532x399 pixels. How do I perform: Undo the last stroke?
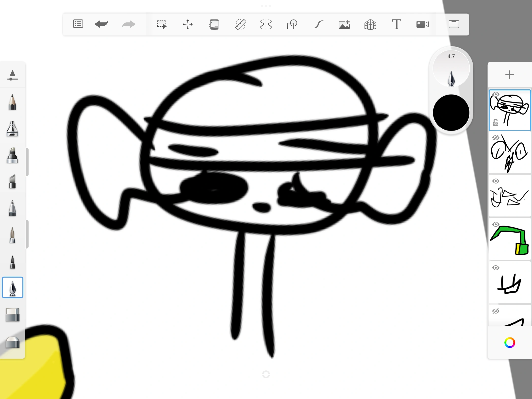point(101,24)
